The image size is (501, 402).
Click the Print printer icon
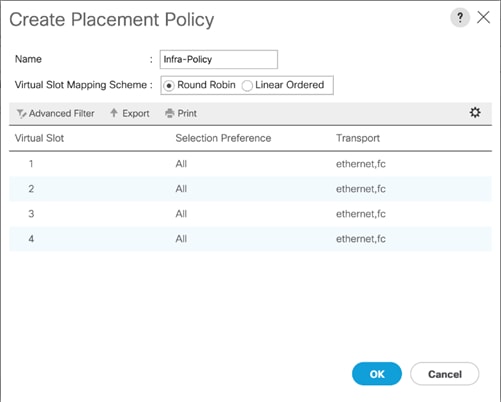170,113
